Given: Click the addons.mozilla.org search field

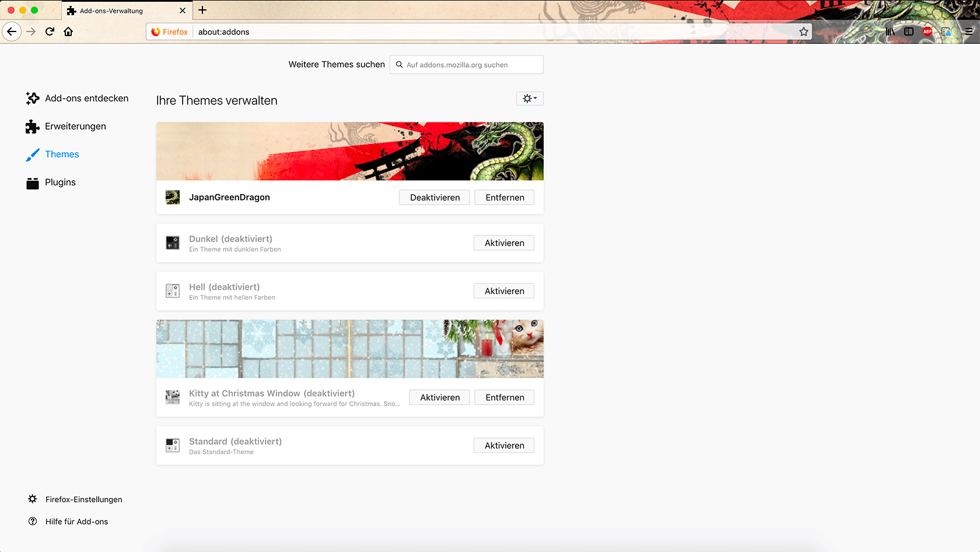Looking at the screenshot, I should (x=467, y=65).
